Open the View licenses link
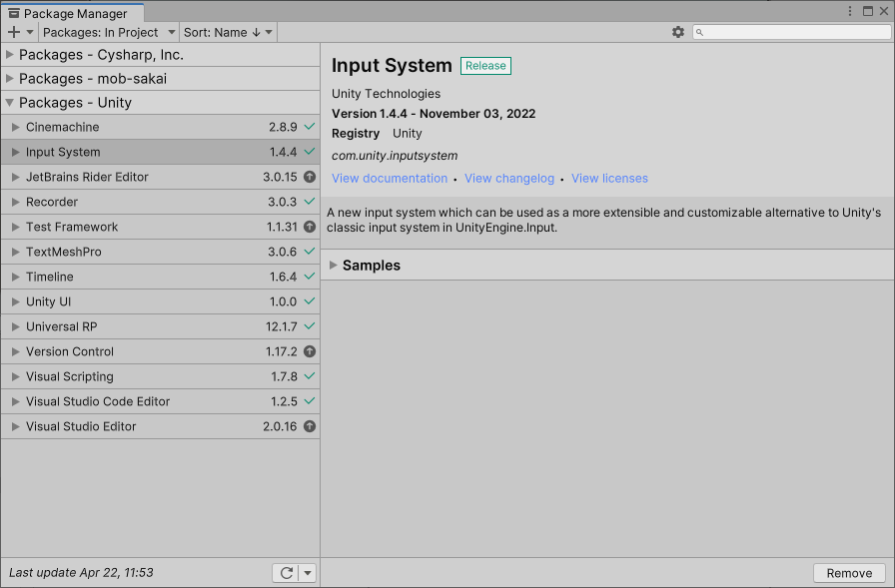Screen dimensions: 895x588 click(x=609, y=179)
